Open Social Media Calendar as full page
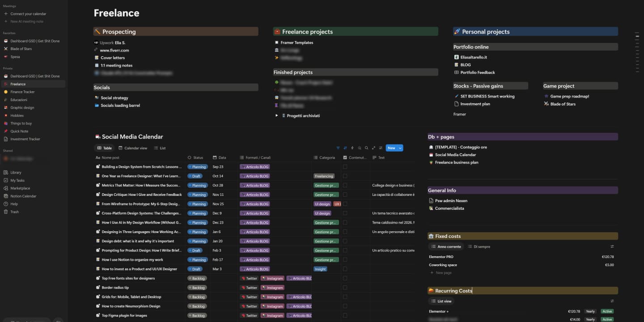 point(373,148)
